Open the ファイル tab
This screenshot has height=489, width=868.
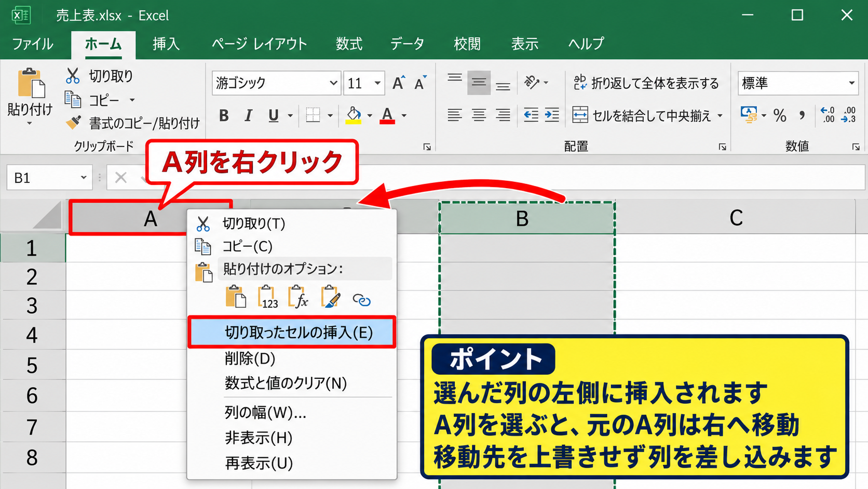coord(32,44)
